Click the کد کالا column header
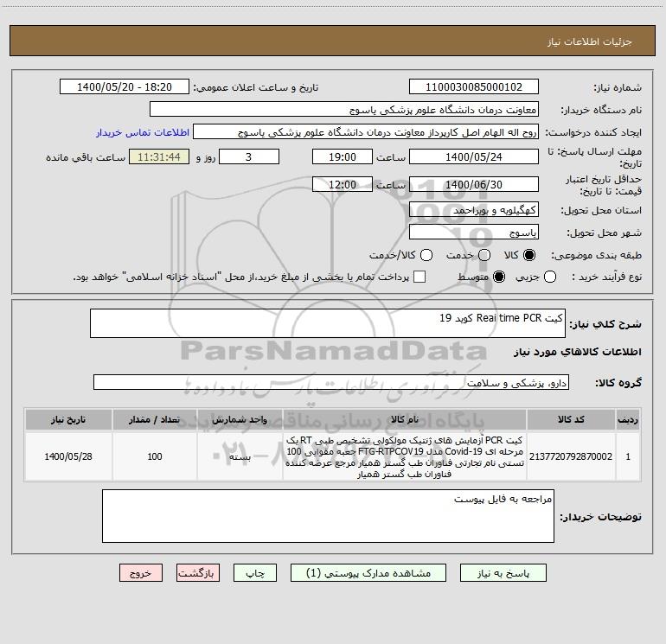 571,419
